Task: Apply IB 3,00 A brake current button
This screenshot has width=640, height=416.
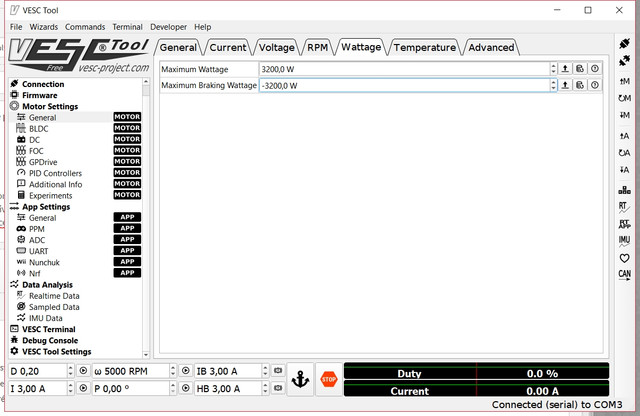Action: 278,371
